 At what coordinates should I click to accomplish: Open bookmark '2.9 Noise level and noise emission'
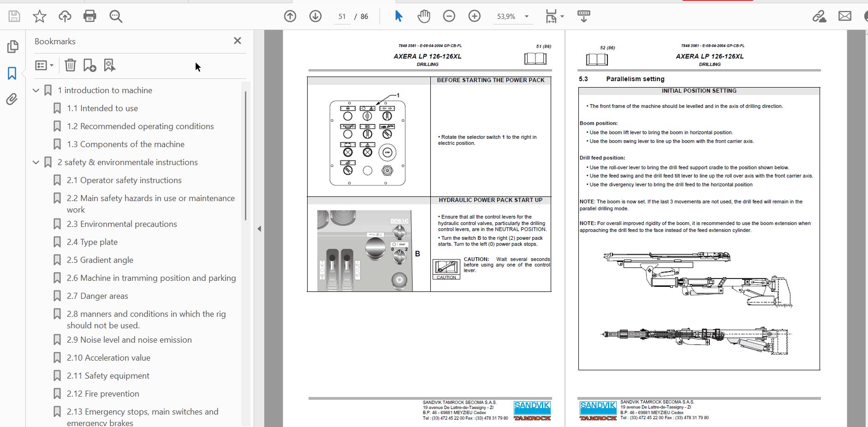tap(129, 340)
